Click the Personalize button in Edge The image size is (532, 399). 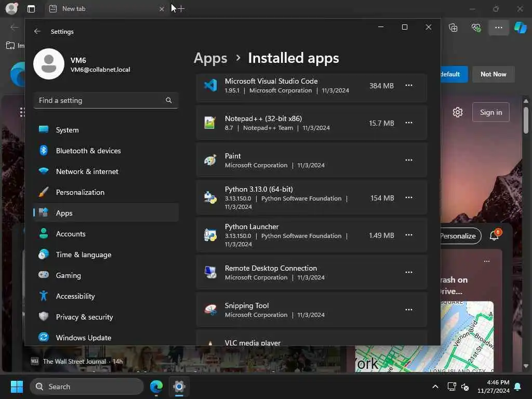[x=460, y=236]
